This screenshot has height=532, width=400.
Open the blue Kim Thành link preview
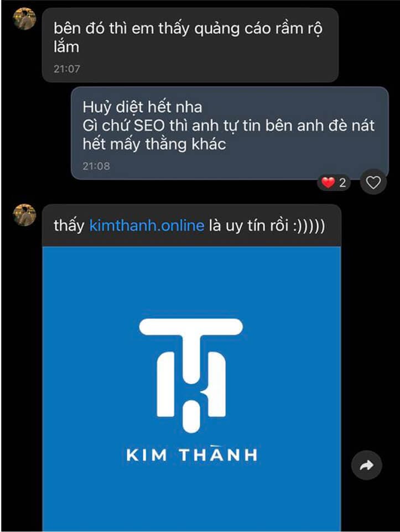tap(191, 389)
